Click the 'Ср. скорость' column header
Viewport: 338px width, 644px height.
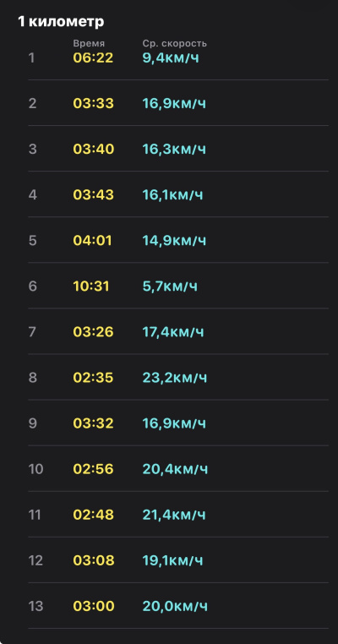(x=175, y=44)
